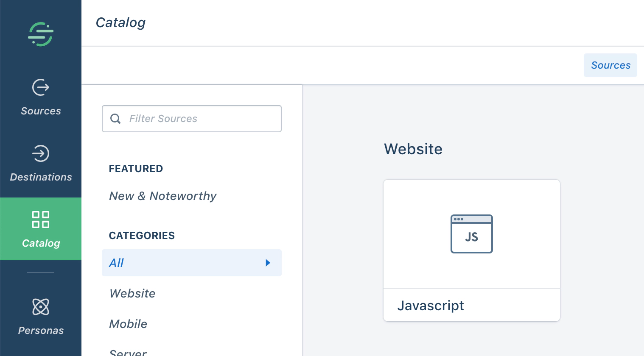Open Personas via atom icon
Viewport: 644px width, 356px height.
(x=41, y=307)
